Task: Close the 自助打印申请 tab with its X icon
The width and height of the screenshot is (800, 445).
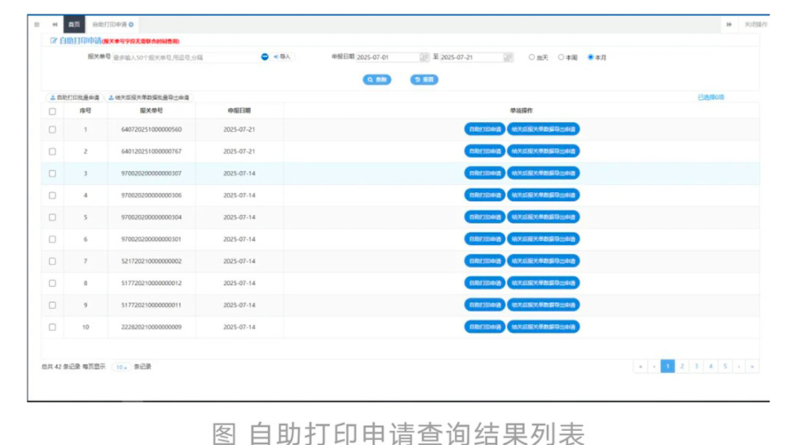Action: tap(132, 24)
